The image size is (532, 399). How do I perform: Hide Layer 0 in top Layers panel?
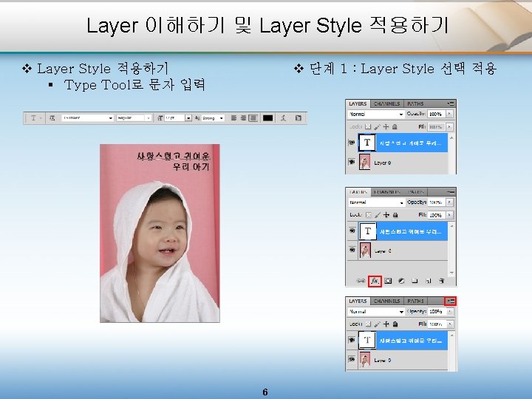[352, 162]
